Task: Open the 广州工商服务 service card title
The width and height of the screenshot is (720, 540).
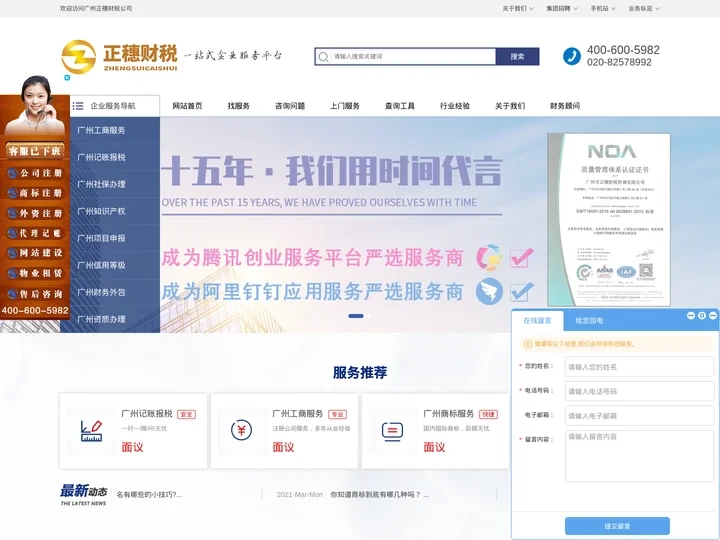Action: [298, 414]
